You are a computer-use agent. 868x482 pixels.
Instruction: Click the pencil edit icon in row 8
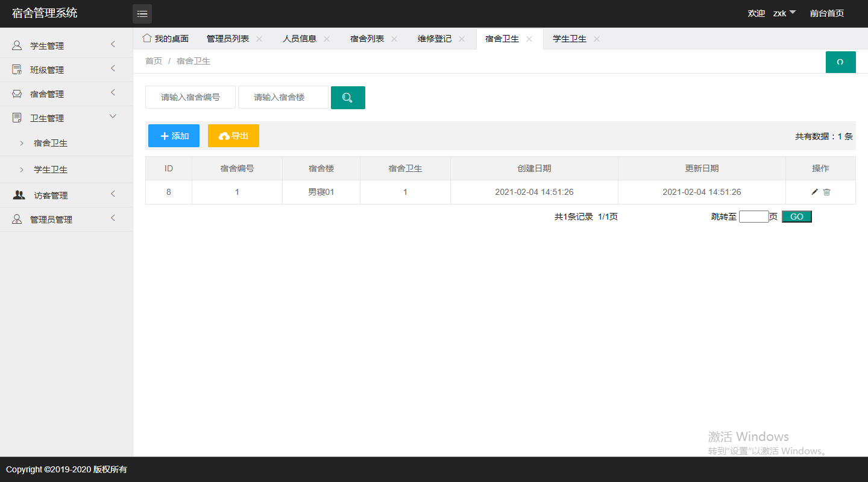[x=815, y=192]
